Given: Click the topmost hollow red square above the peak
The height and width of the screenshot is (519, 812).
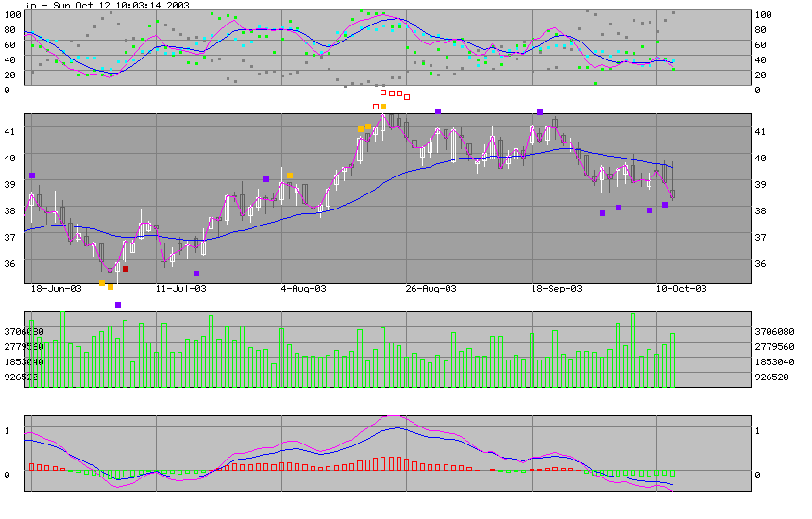Looking at the screenshot, I should click(x=384, y=92).
